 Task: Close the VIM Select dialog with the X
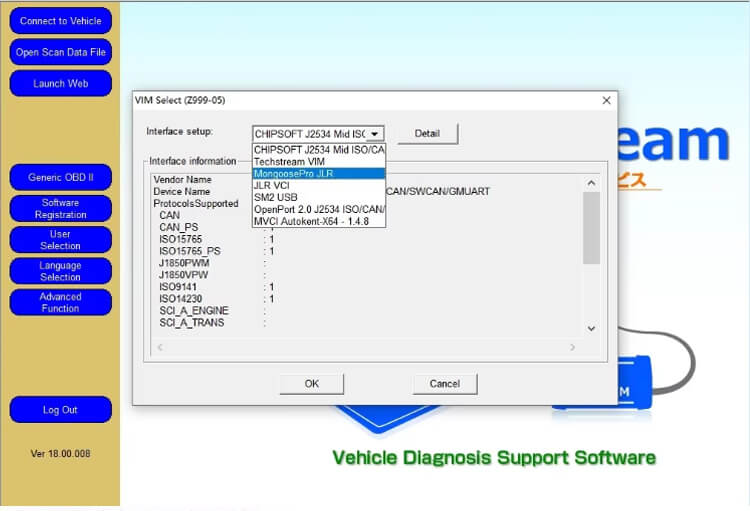coord(607,100)
